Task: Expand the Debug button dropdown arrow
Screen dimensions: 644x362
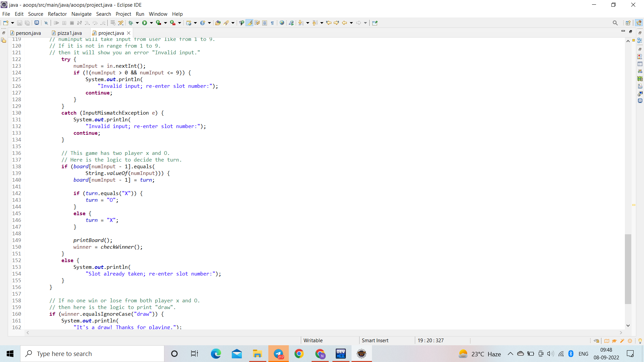Action: point(137,23)
